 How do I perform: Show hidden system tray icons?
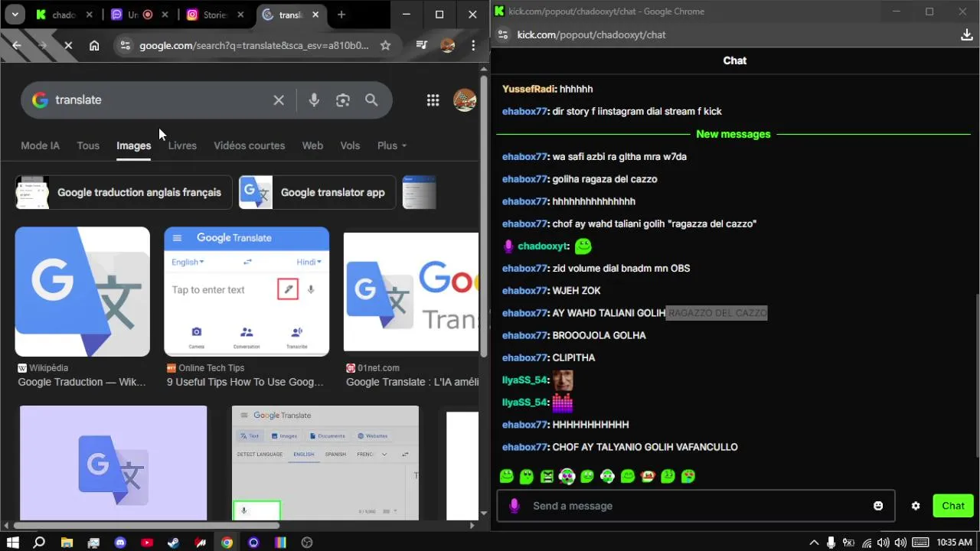[x=814, y=543]
